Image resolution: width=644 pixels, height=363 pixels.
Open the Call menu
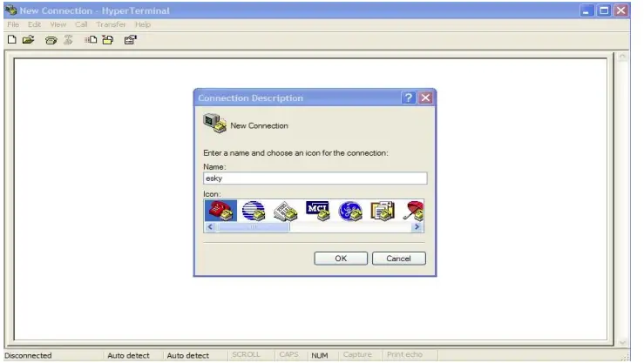tap(81, 24)
